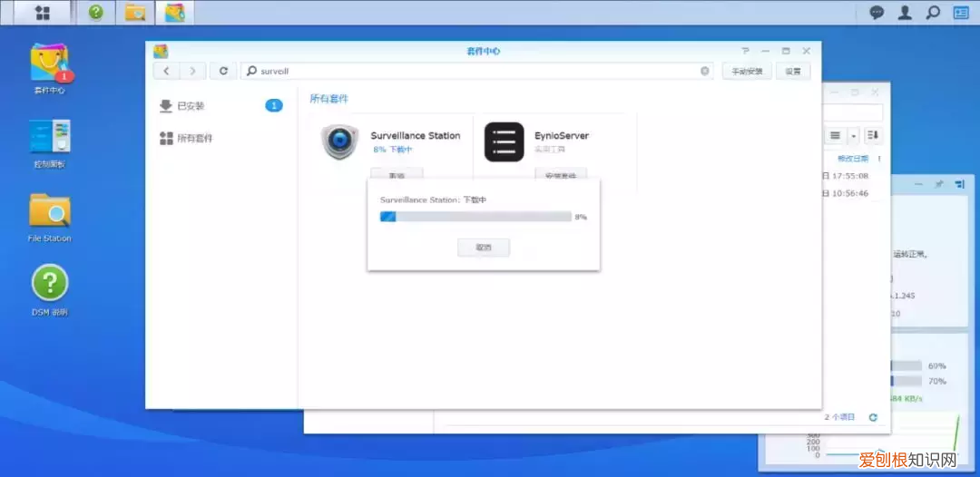Screen dimensions: 980x477
Task: Click the Surveillance Station download progress bar
Action: tap(475, 217)
